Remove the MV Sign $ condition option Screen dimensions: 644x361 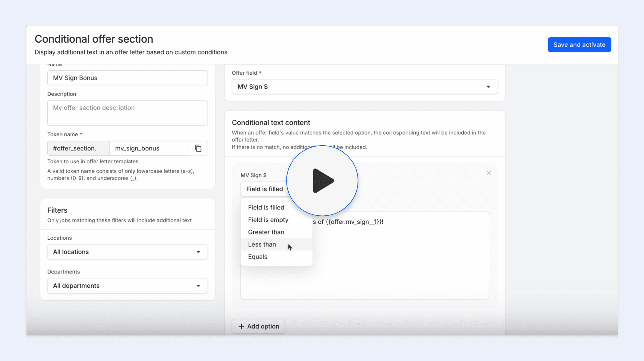click(x=488, y=173)
